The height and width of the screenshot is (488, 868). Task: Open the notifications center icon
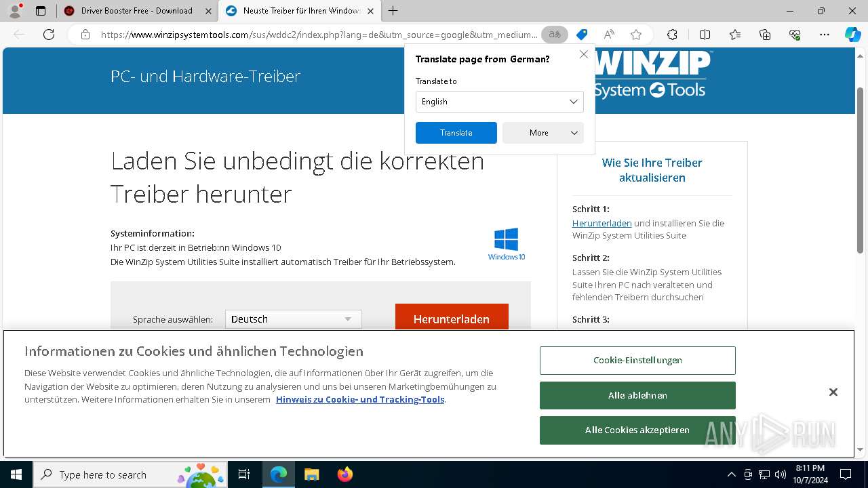(846, 474)
